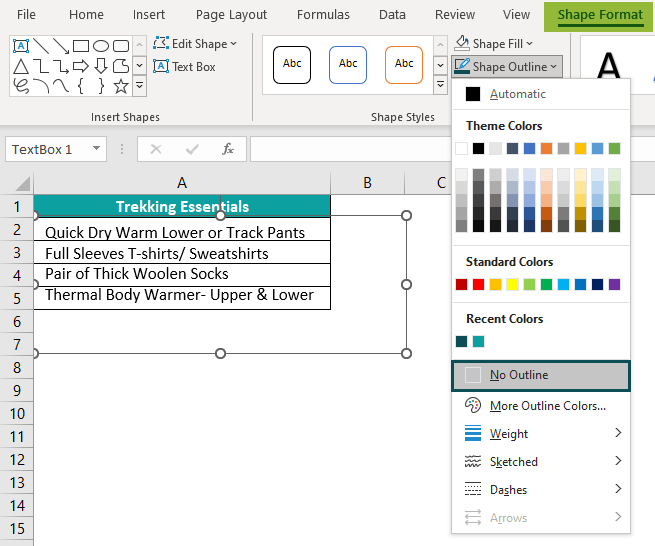Pick the Rounded Rectangle shape
The image size is (655, 546).
[x=121, y=46]
